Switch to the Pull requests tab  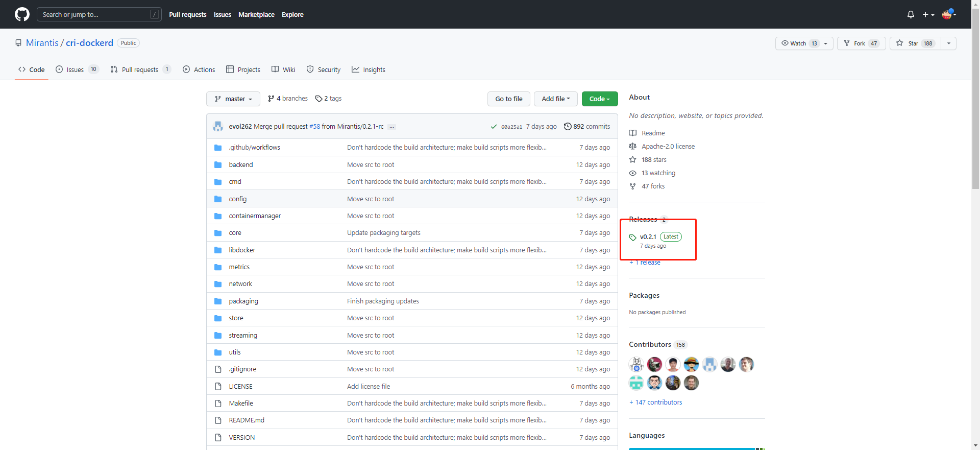140,69
